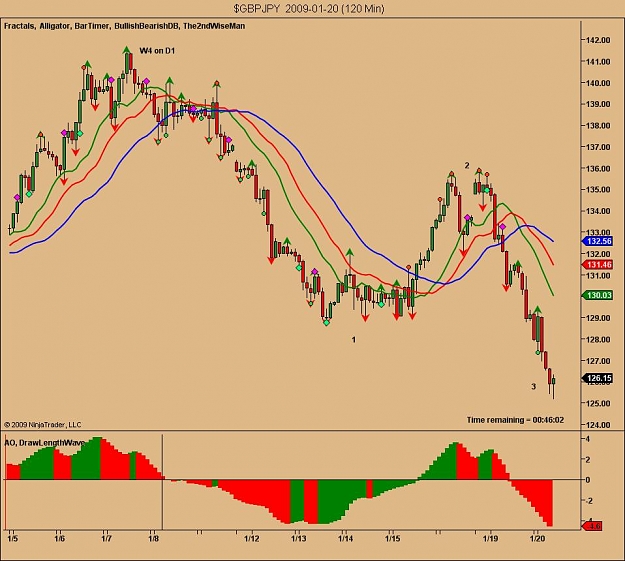Image resolution: width=625 pixels, height=561 pixels.
Task: Click the Time remaining = 00:46:02 bar timer
Action: click(515, 420)
